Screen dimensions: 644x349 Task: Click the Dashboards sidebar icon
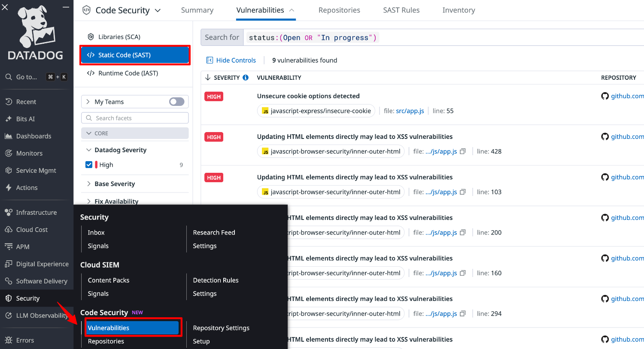[9, 136]
